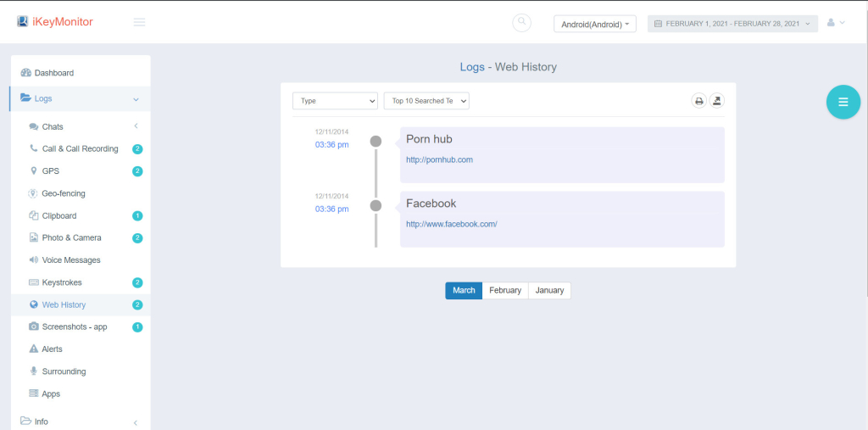Expand the Info section arrow
Viewport: 868px width, 430px height.
pyautogui.click(x=136, y=422)
